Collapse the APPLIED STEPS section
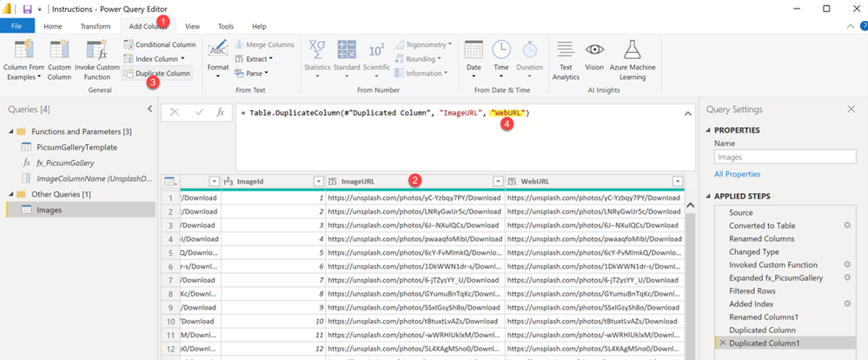This screenshot has height=360, width=868. [709, 196]
